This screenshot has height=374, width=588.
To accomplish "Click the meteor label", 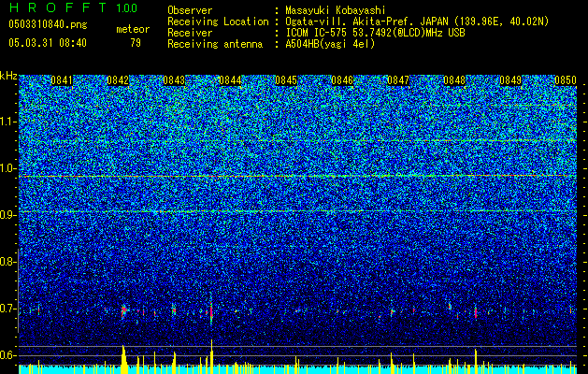I will 133,29.
